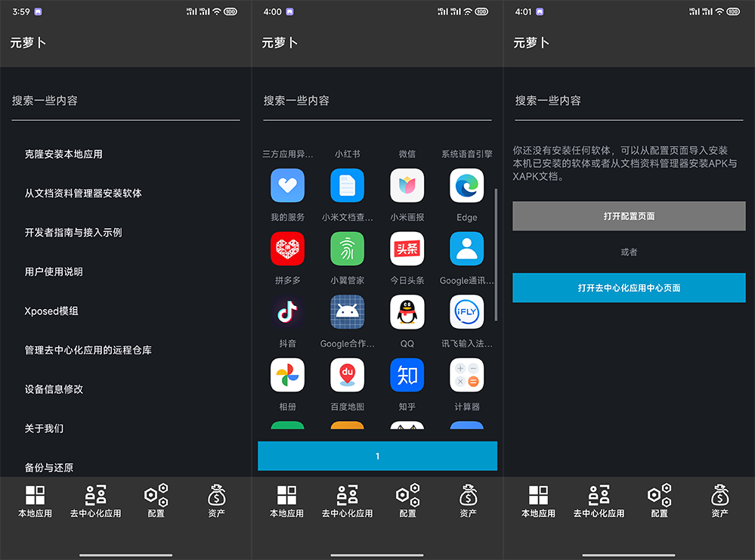Tap the 小米文档查看器 icon
The height and width of the screenshot is (560, 755).
[347, 185]
